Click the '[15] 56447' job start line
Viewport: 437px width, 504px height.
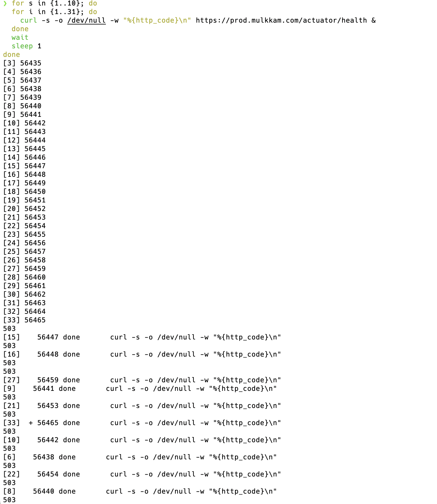(x=24, y=166)
